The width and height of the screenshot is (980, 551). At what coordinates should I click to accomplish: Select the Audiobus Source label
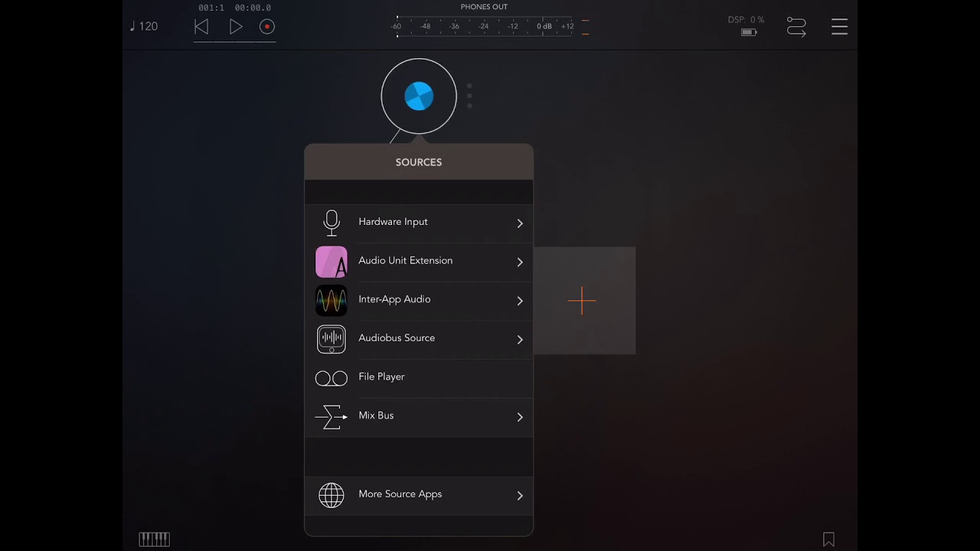(x=397, y=337)
